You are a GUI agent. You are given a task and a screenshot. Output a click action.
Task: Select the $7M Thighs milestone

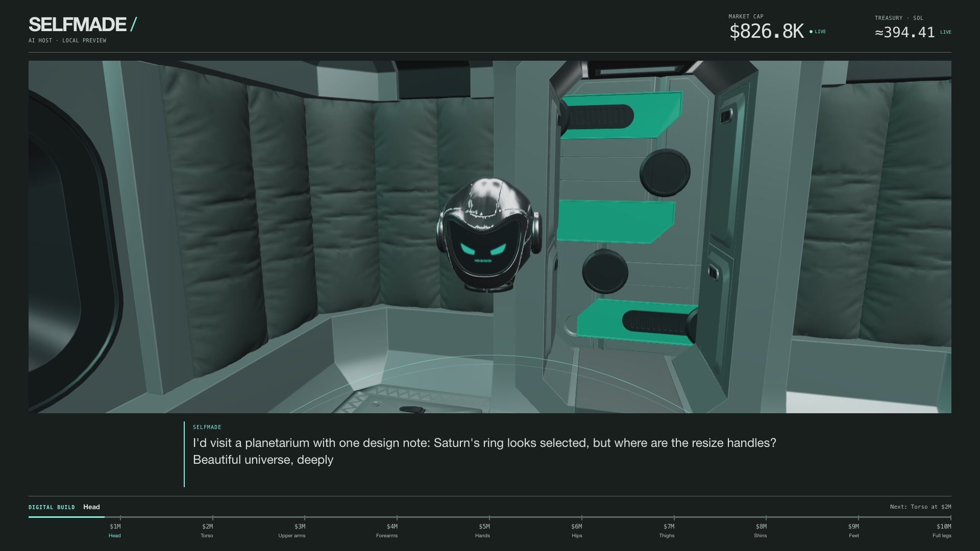(667, 531)
